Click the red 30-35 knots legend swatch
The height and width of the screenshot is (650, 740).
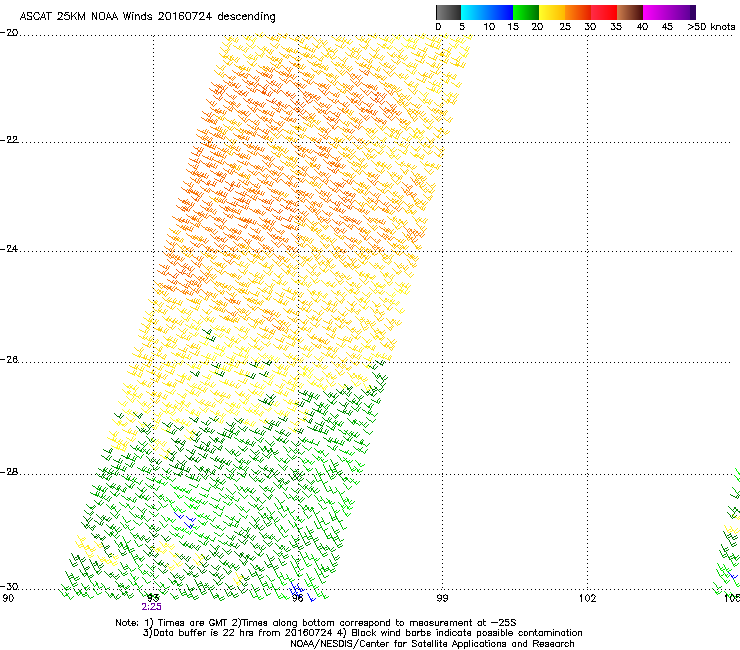click(604, 12)
